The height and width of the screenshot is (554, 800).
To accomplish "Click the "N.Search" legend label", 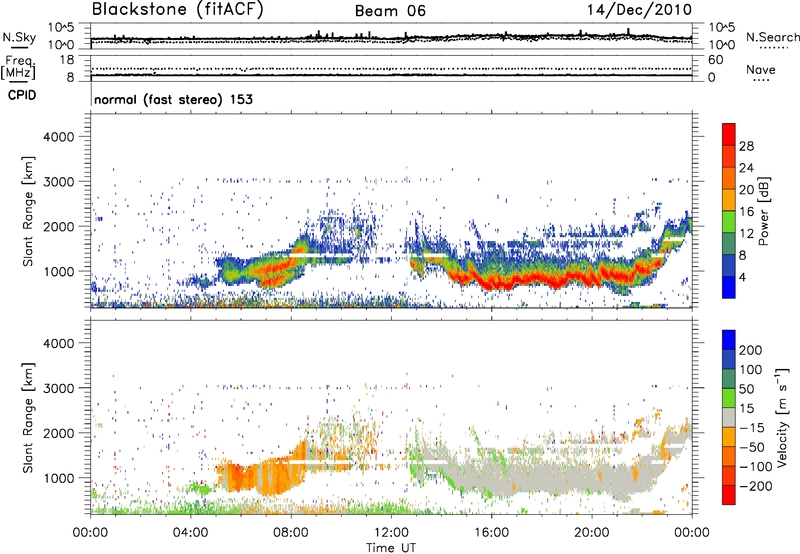I will coord(772,37).
